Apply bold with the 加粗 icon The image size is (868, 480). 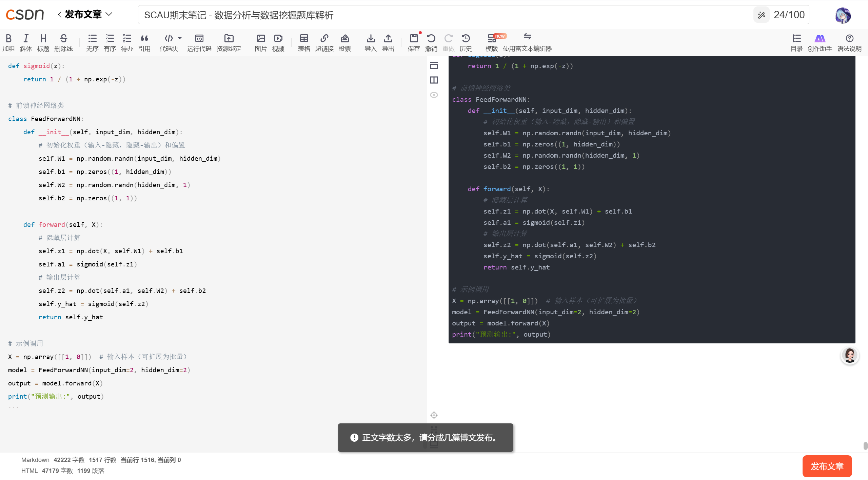[8, 43]
